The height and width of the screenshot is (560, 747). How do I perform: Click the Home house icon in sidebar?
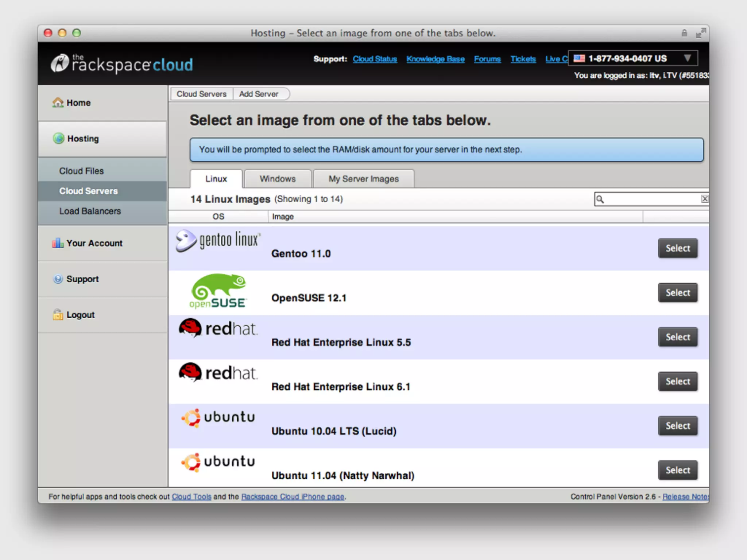coord(58,102)
